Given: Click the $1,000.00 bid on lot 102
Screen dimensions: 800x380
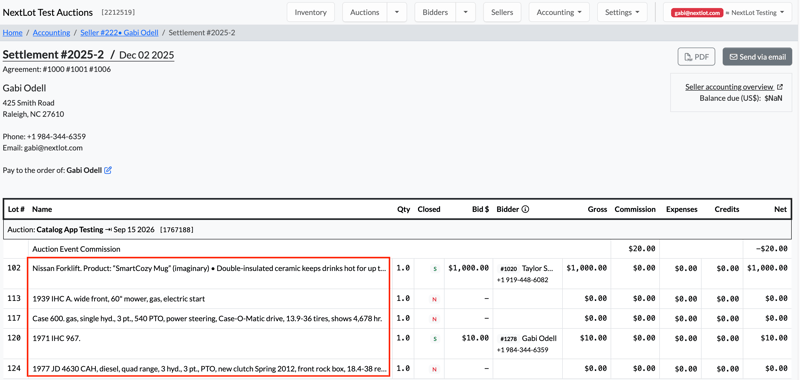Looking at the screenshot, I should click(469, 268).
